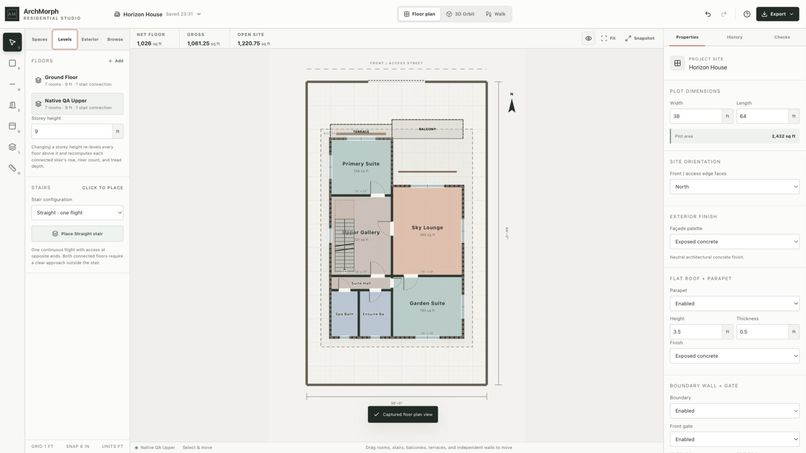Take a Snapshot of the view
Image resolution: width=806 pixels, height=453 pixels.
(639, 39)
